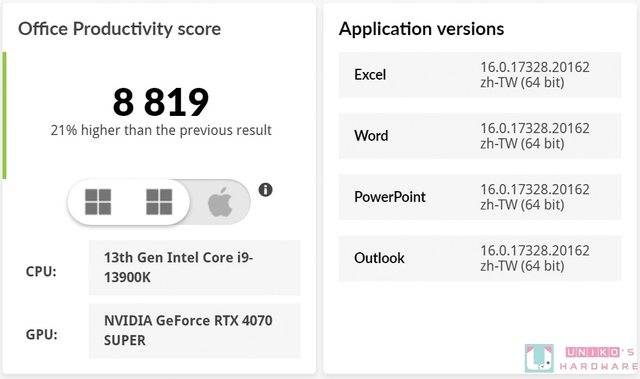Click the Excel version row
Image resolution: width=640 pixels, height=379 pixels.
(x=480, y=75)
